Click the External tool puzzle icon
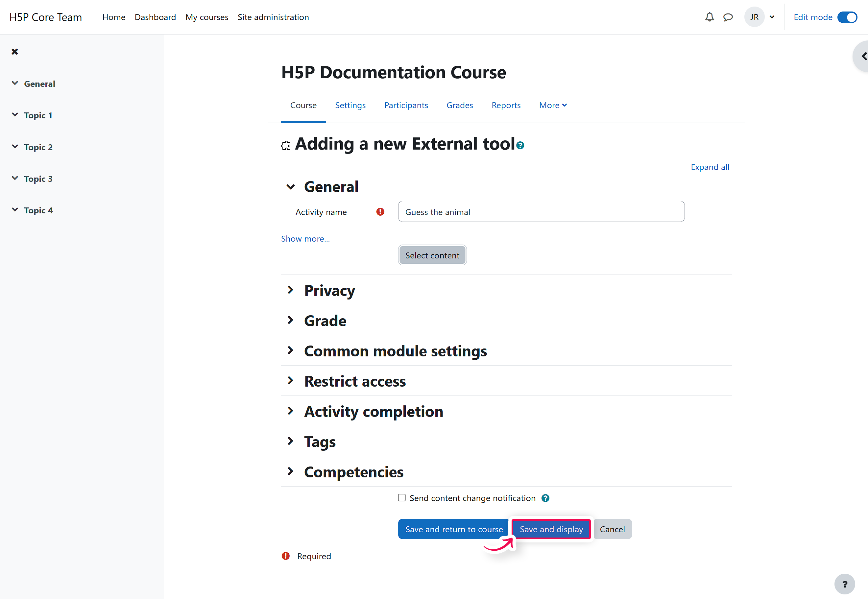868x599 pixels. click(286, 146)
